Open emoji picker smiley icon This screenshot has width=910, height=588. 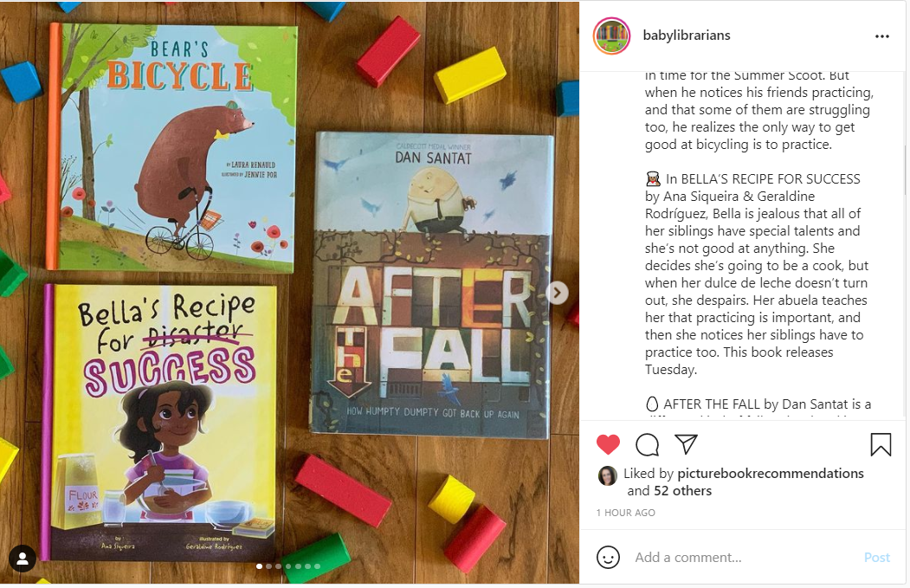[x=608, y=557]
